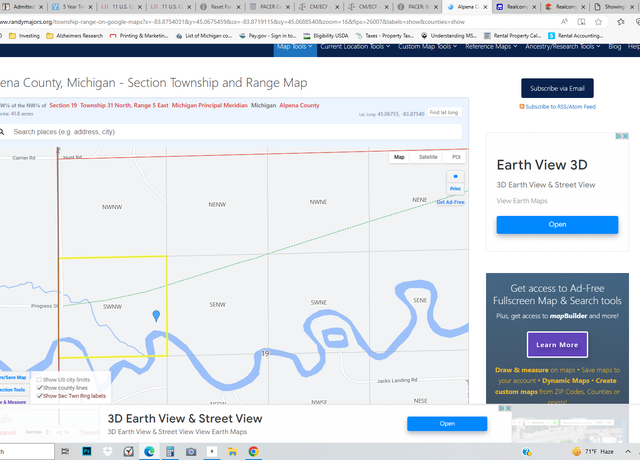Open Immersive Reader icon in address bar
This screenshot has height=460, width=640.
581,22
